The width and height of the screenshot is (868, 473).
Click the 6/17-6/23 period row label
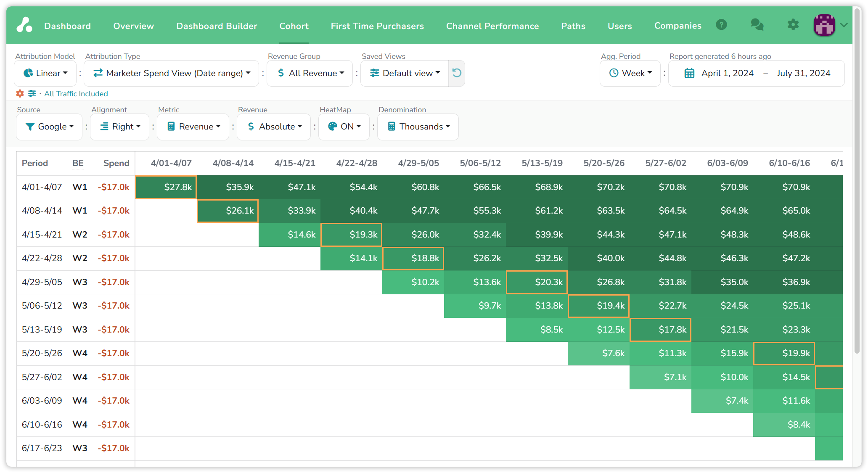[x=42, y=448]
